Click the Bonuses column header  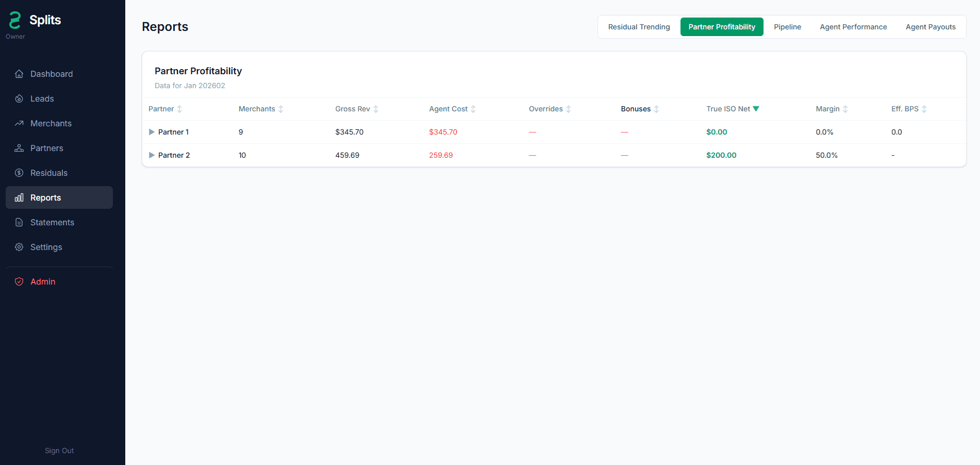636,109
